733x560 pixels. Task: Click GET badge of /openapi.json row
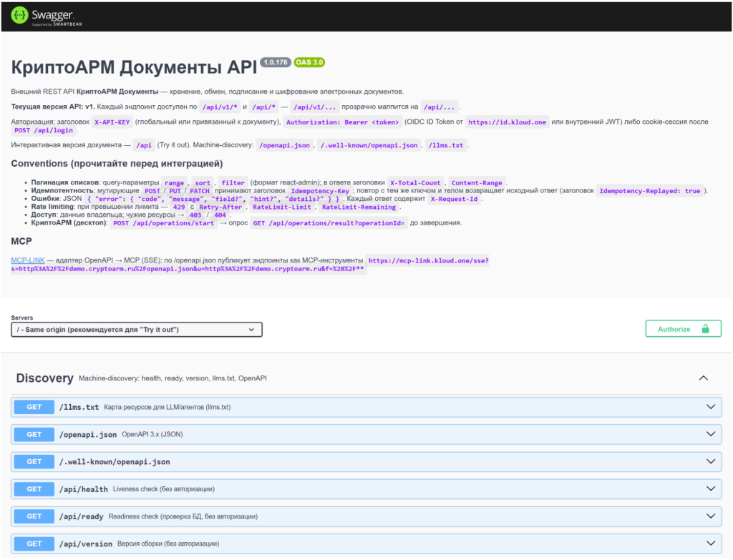pyautogui.click(x=34, y=434)
